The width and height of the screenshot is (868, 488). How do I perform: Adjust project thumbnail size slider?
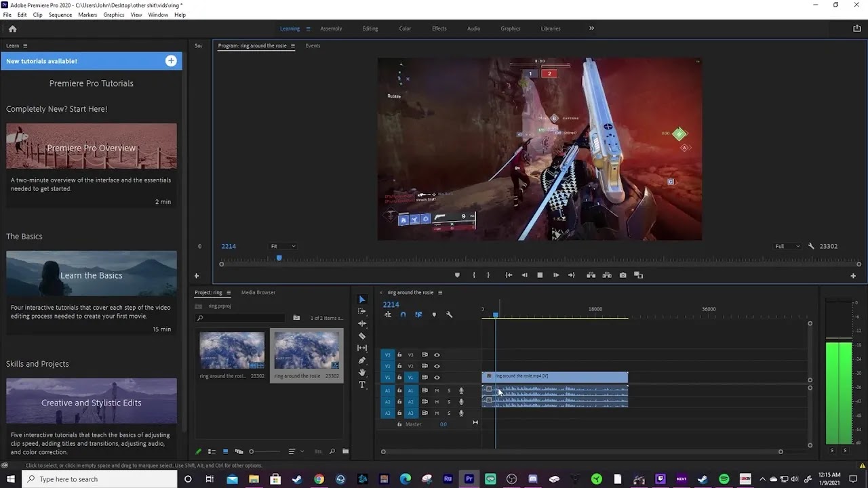pyautogui.click(x=264, y=451)
